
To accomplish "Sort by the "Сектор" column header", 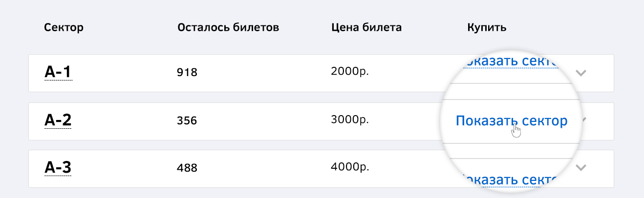I will [64, 27].
